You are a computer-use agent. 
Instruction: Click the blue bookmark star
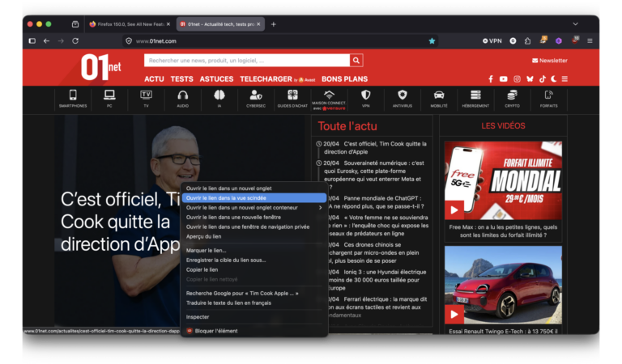432,40
